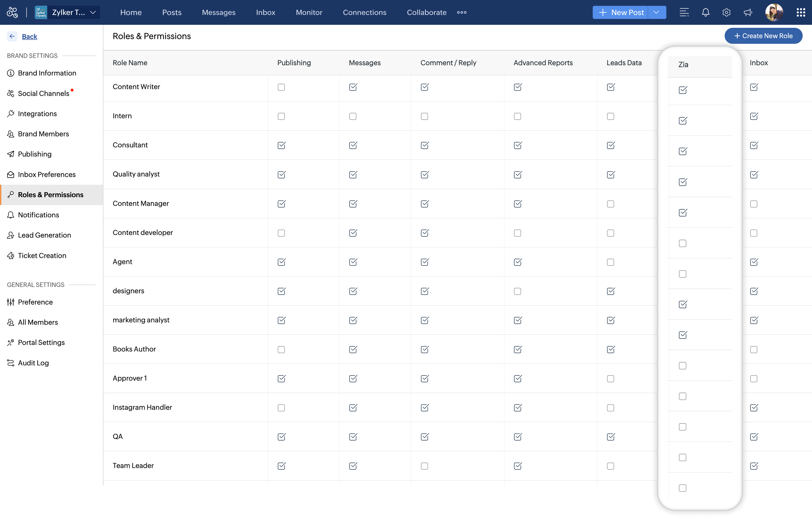Image resolution: width=812 pixels, height=518 pixels.
Task: Open the New Post dropdown arrow
Action: click(656, 12)
